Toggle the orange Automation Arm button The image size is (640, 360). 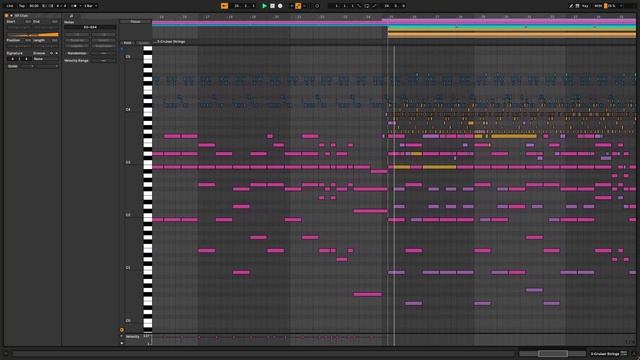tap(298, 6)
